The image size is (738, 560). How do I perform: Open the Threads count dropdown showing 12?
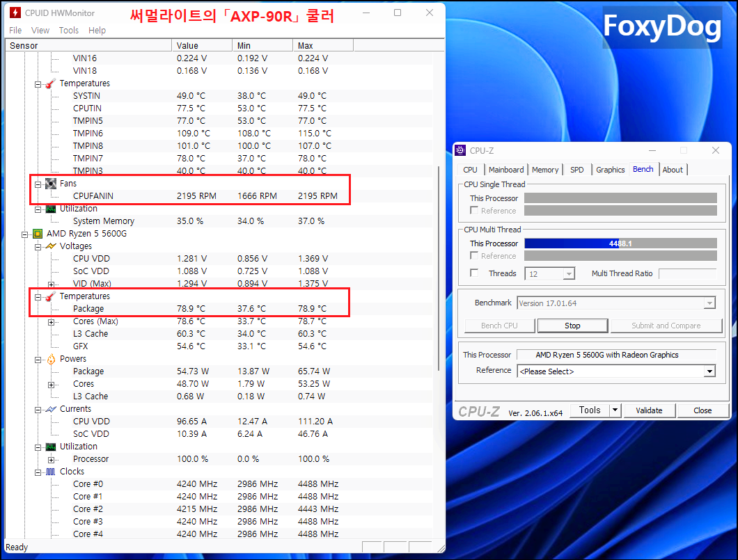tap(569, 273)
